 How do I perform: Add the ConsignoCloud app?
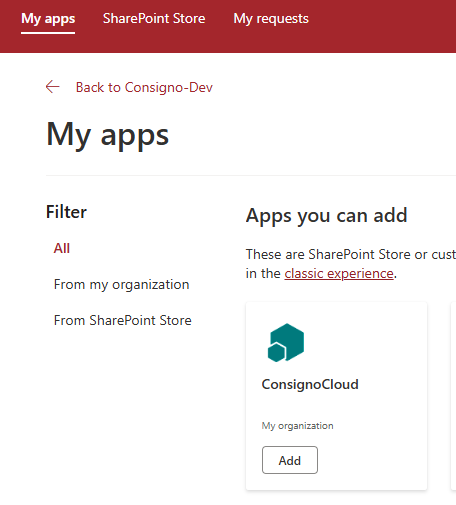(290, 460)
